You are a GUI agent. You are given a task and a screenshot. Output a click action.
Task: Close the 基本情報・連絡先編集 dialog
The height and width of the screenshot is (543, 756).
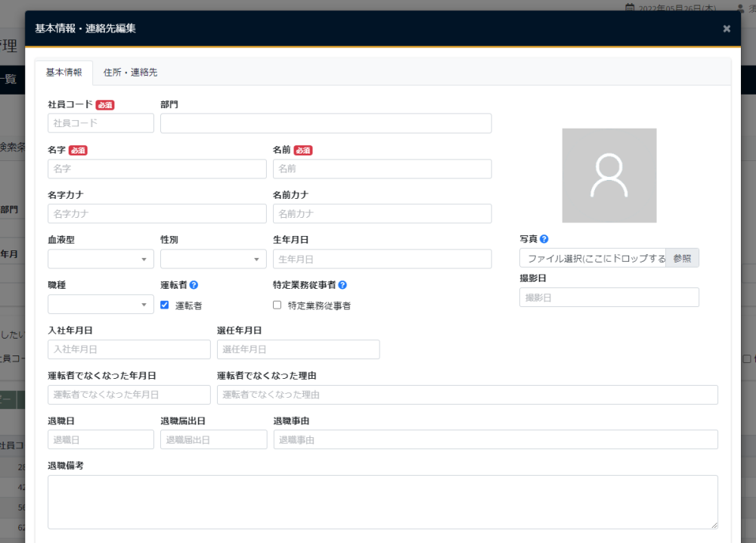(x=727, y=29)
